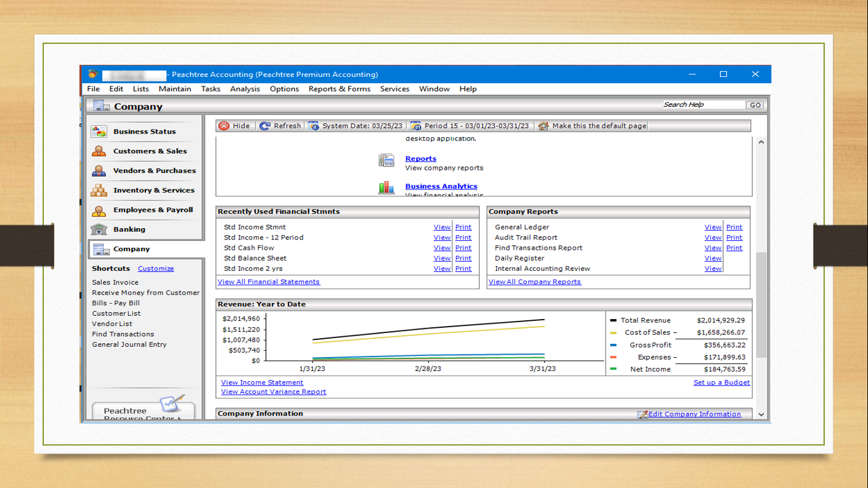868x488 pixels.
Task: Open the Lists menu
Action: tap(141, 89)
